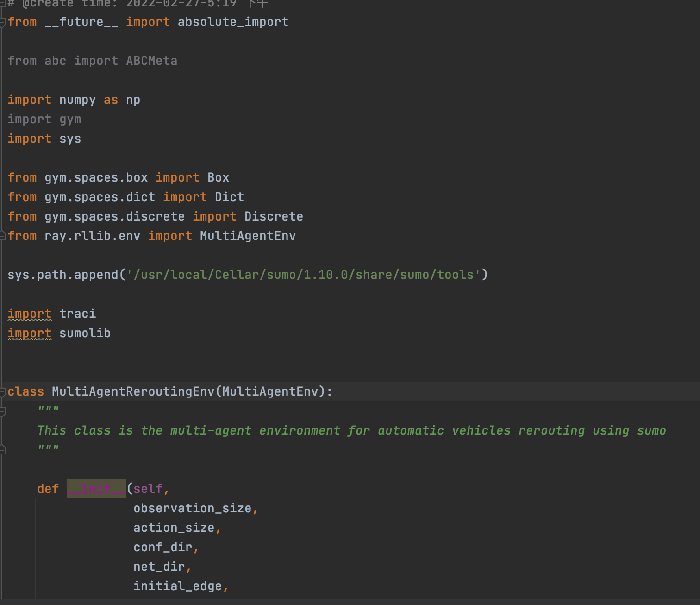This screenshot has height=605, width=700.
Task: Click the fold icon at the top comment line
Action: coord(3,4)
